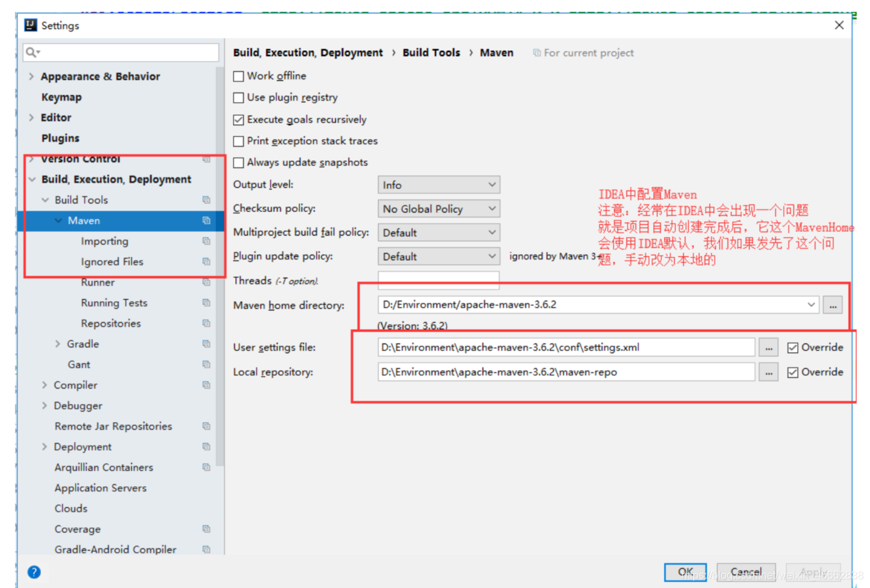Toggle Override for Local repository
Viewport: 870px width, 588px height.
tap(793, 373)
